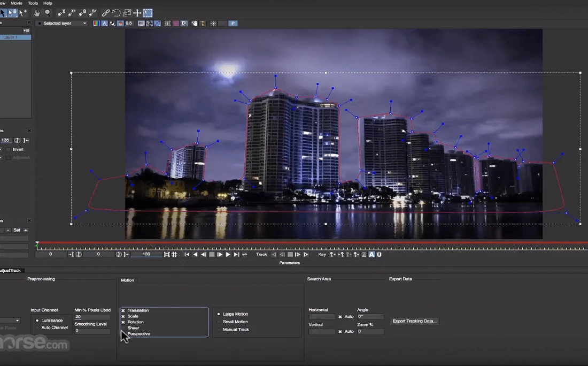Image resolution: width=588 pixels, height=366 pixels.
Task: Select the Zoom magnifier tool
Action: point(48,13)
